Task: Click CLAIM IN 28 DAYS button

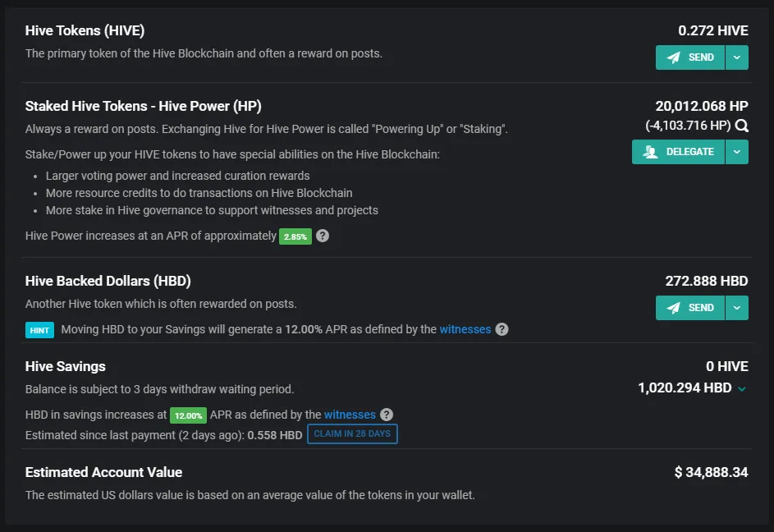Action: [352, 433]
